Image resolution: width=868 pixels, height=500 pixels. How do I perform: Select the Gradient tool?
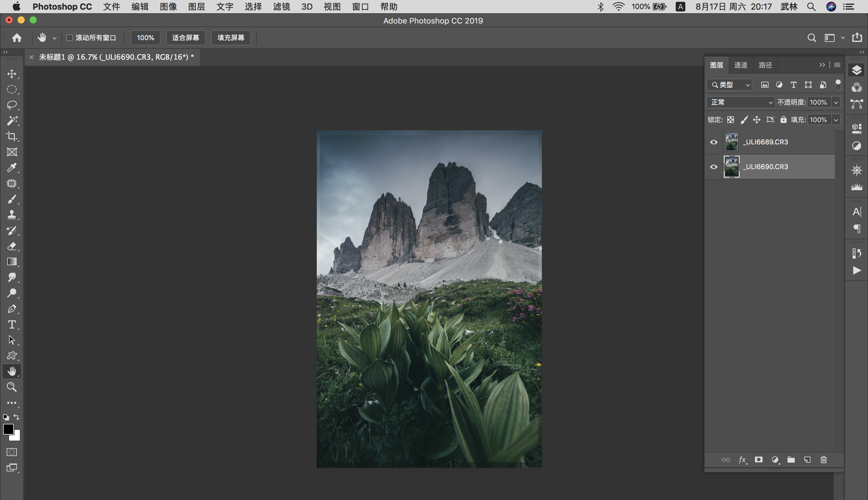point(12,262)
